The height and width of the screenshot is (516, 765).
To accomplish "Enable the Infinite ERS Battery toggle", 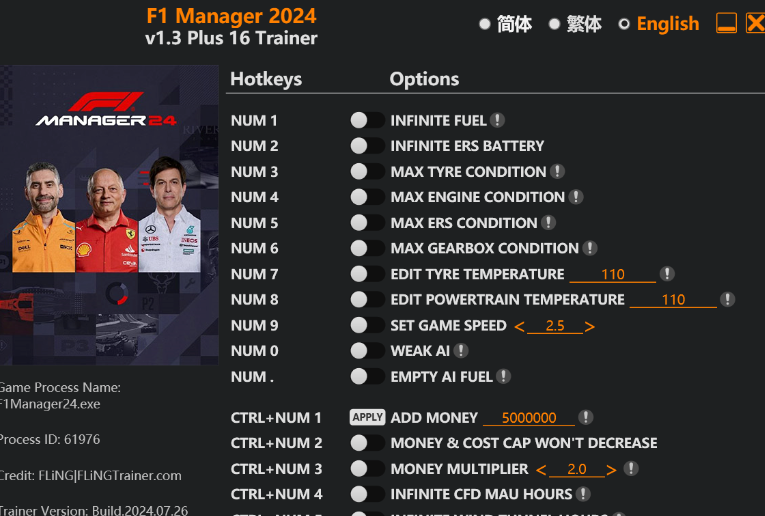I will click(367, 146).
